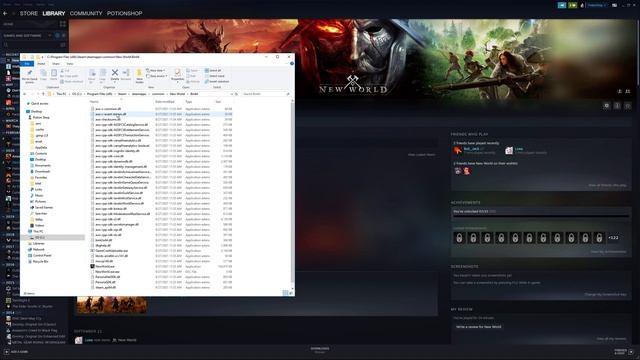Open the POTIONSHOP profile tab
This screenshot has height=360, width=640.
pos(124,13)
